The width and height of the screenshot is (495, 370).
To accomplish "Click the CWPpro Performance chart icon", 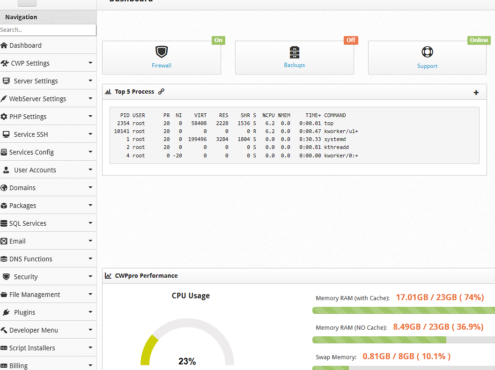I will point(108,276).
